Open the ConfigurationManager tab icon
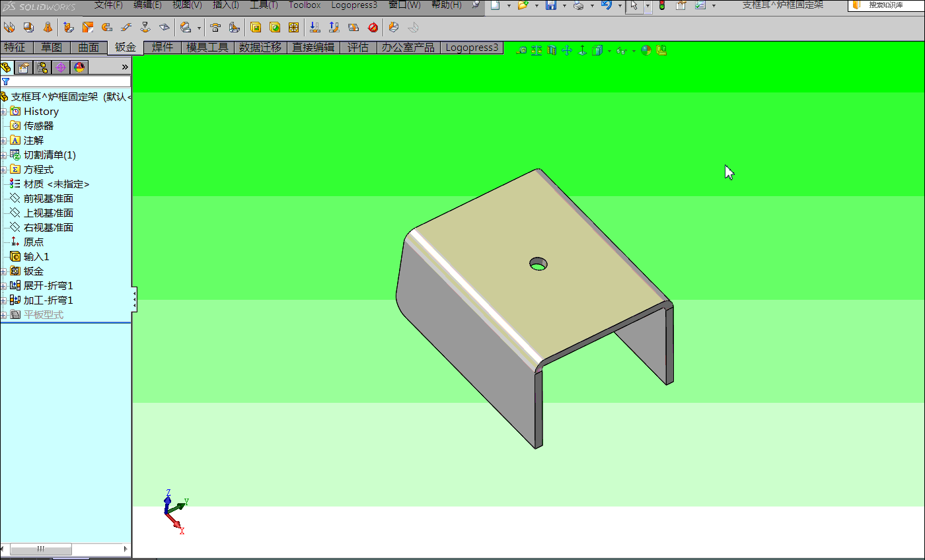 pyautogui.click(x=42, y=67)
